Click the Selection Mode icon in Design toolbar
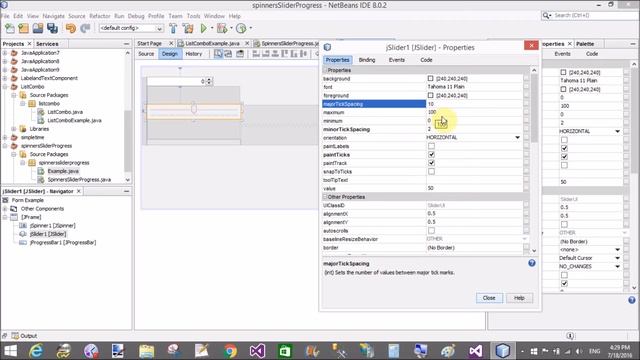Image resolution: width=640 pixels, height=360 pixels. click(218, 54)
